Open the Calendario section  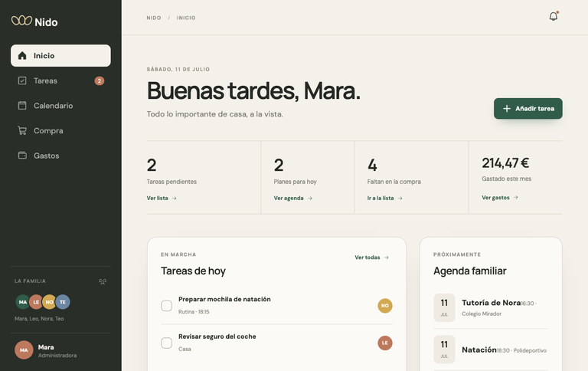point(60,106)
